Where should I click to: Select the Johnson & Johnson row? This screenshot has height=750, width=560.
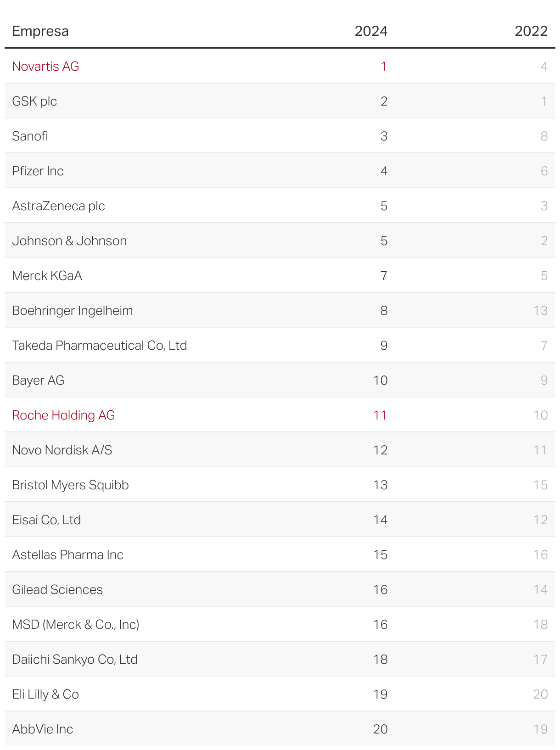coord(69,241)
